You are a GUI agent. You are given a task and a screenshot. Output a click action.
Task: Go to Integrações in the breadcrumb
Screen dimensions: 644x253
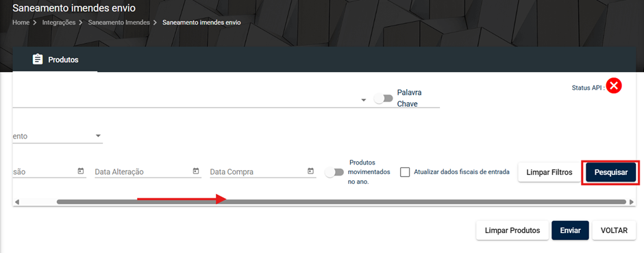click(59, 23)
